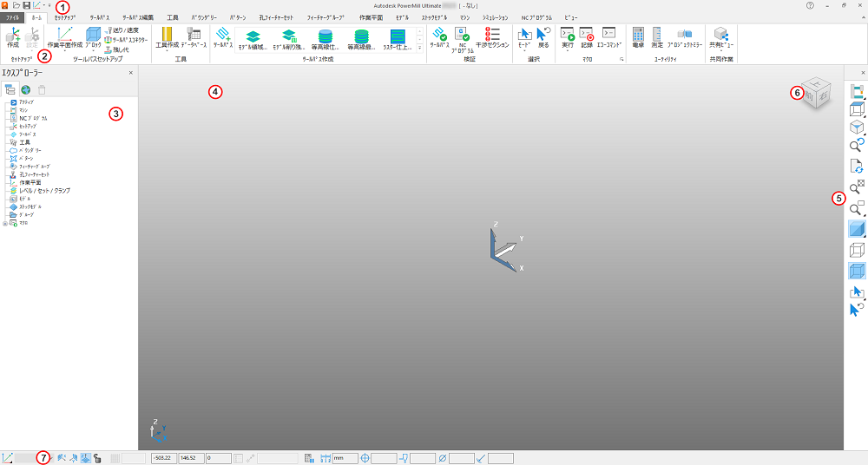This screenshot has width=868, height=465.
Task: Click the save icon in quick access toolbar
Action: click(x=26, y=5)
